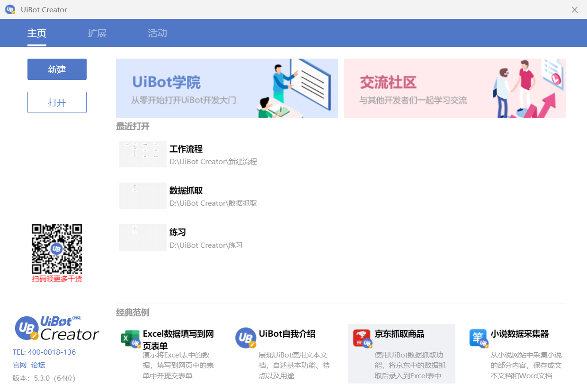
Task: Open the 论坛 link
Action: pyautogui.click(x=38, y=365)
